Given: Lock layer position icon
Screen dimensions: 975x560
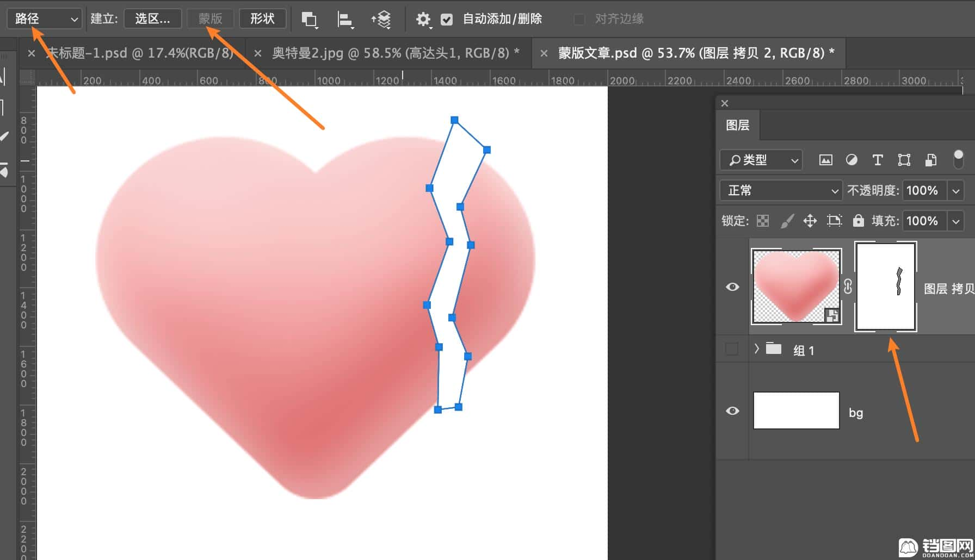Looking at the screenshot, I should coord(810,221).
